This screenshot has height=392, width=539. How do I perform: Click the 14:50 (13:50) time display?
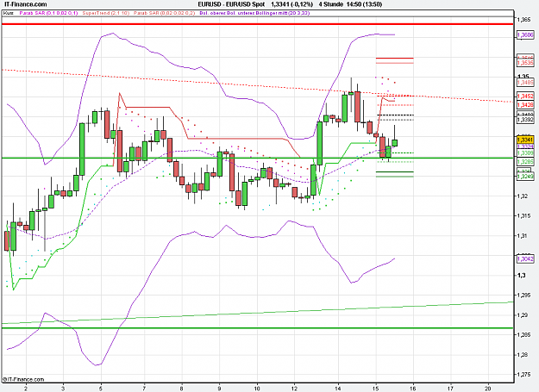[364, 4]
